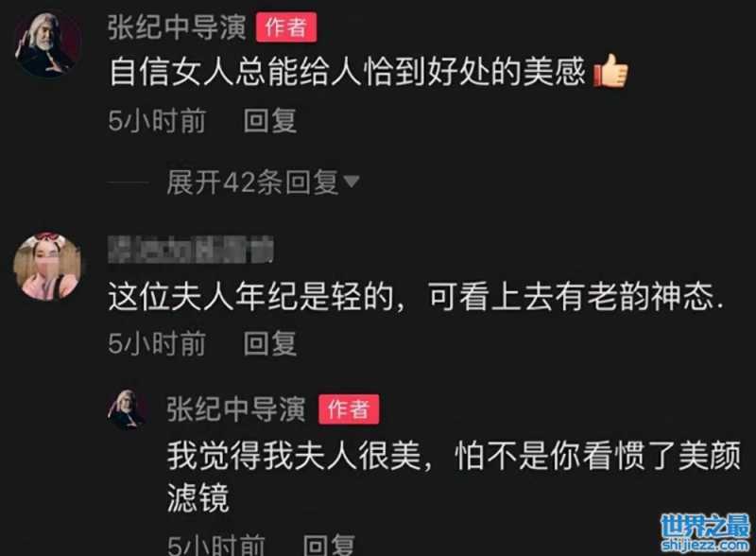Open top 张纪中导演 profile avatar
Image resolution: width=756 pixels, height=556 pixels.
(46, 44)
